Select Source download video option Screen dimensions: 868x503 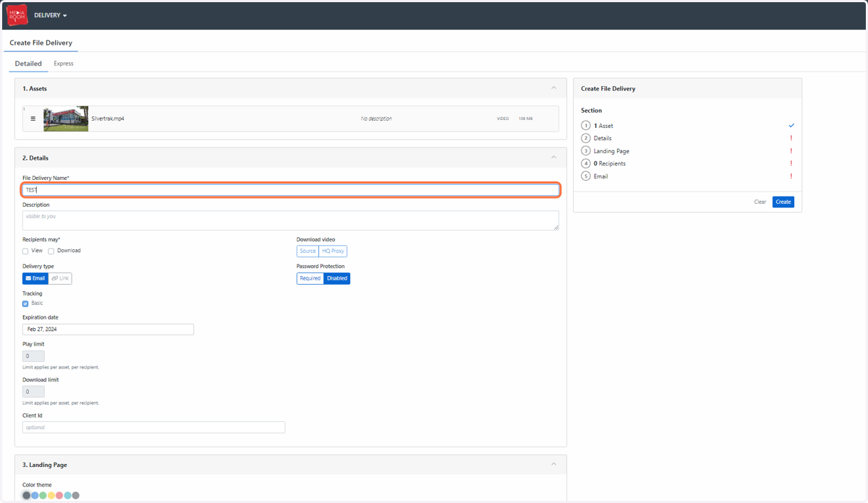coord(307,252)
